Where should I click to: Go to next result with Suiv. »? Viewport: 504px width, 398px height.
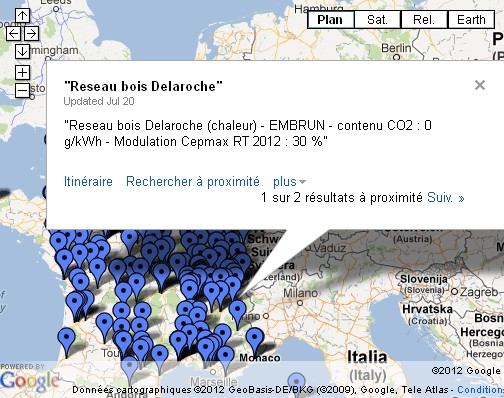point(446,198)
